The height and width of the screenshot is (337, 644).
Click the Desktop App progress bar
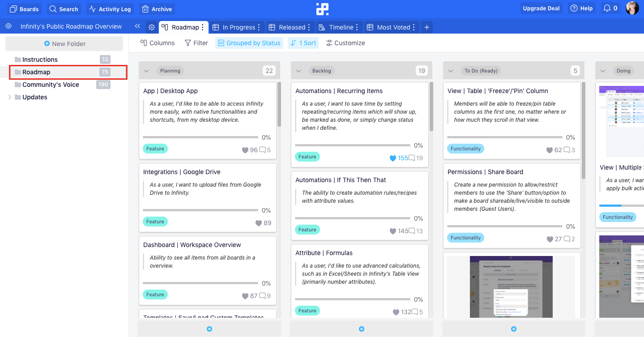(x=200, y=137)
